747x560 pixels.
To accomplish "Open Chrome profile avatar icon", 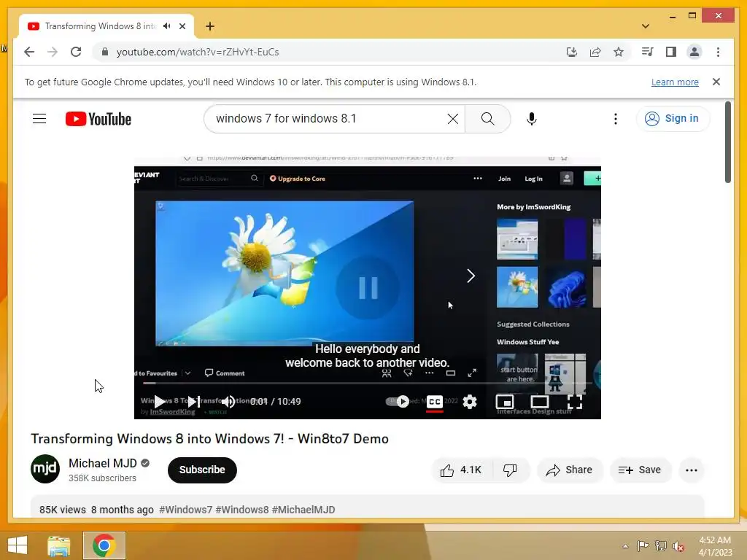I will [x=694, y=52].
